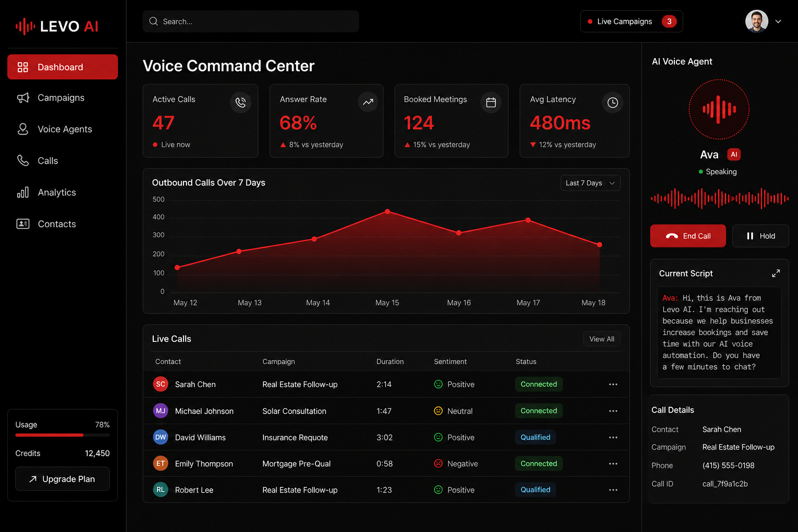798x532 pixels.
Task: Click the Duration column header
Action: [x=390, y=362]
